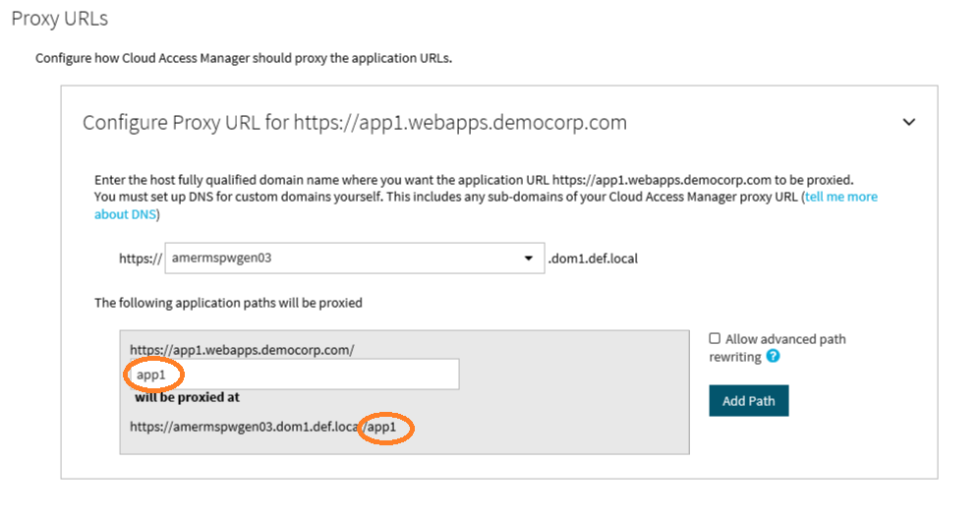Open the advanced path rewriting help icon
The height and width of the screenshot is (521, 980).
[x=774, y=356]
